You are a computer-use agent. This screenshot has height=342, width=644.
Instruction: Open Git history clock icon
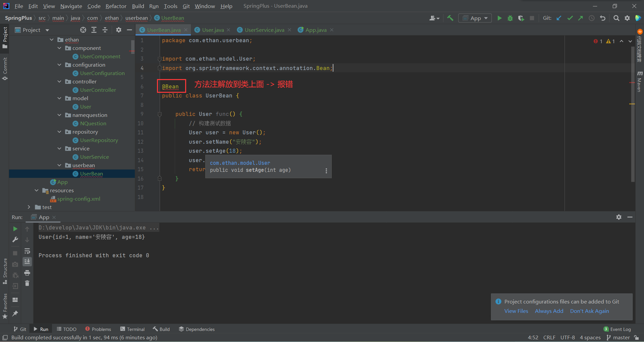(x=592, y=18)
